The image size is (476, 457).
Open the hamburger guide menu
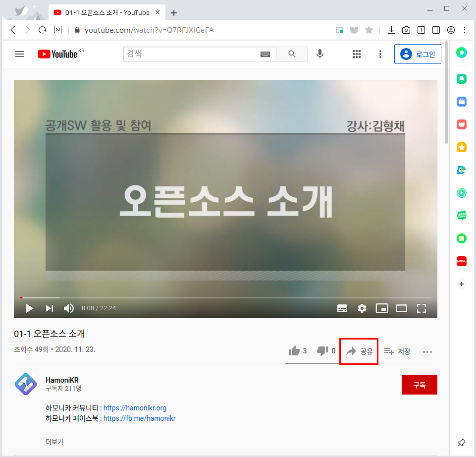point(20,54)
